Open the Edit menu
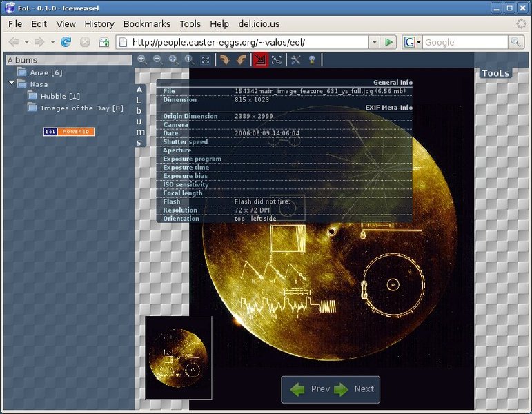The height and width of the screenshot is (414, 532). pos(39,24)
